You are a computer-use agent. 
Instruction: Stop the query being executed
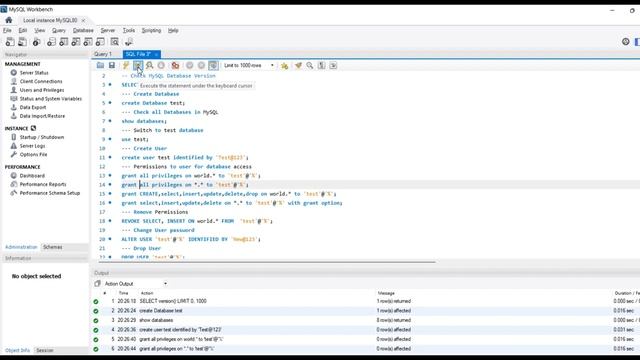(161, 65)
